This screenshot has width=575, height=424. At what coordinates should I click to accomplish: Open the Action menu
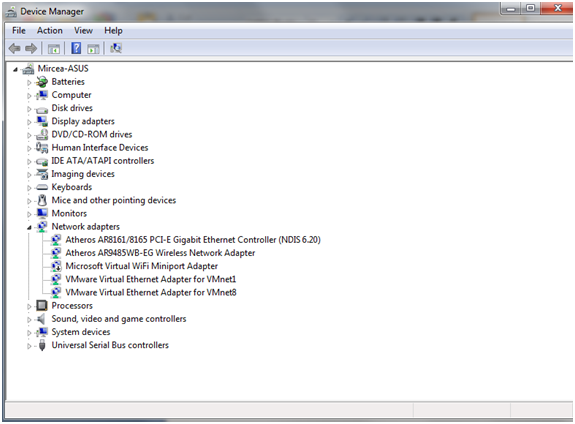50,30
